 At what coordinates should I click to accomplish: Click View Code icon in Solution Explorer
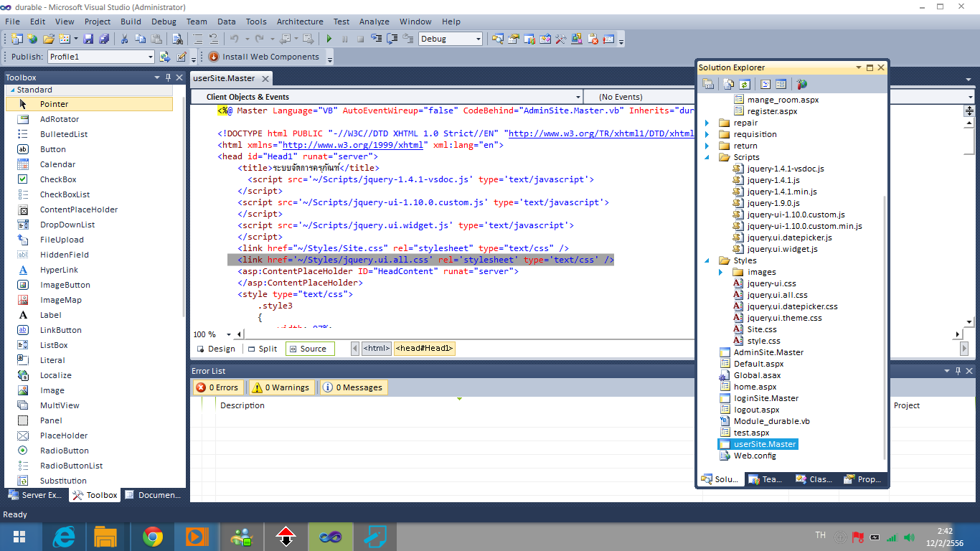(x=765, y=84)
